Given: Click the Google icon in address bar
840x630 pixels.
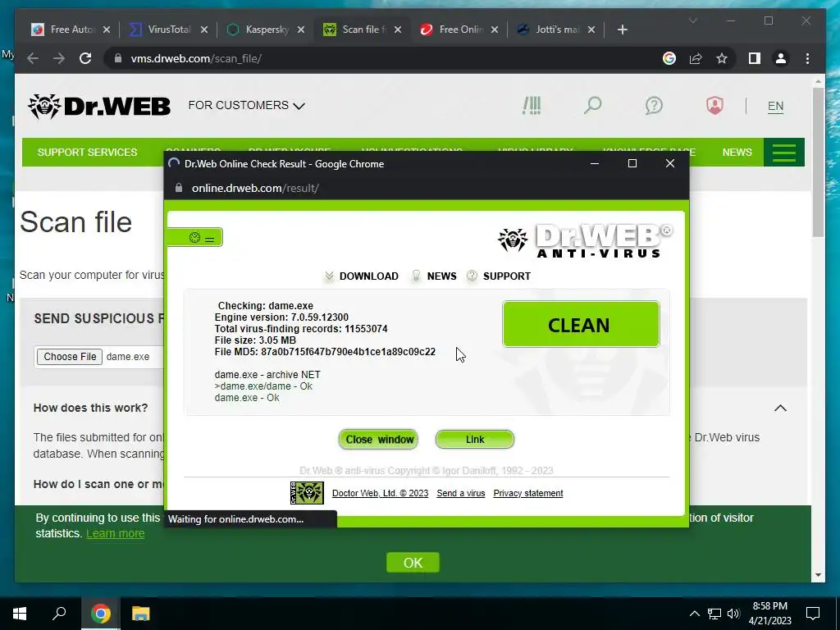Looking at the screenshot, I should click(x=669, y=58).
